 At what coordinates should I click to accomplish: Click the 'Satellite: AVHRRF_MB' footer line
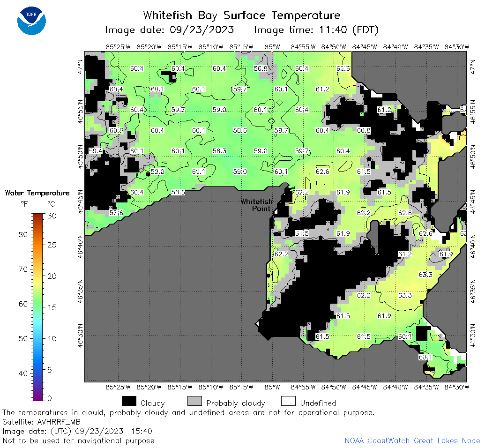tap(41, 422)
